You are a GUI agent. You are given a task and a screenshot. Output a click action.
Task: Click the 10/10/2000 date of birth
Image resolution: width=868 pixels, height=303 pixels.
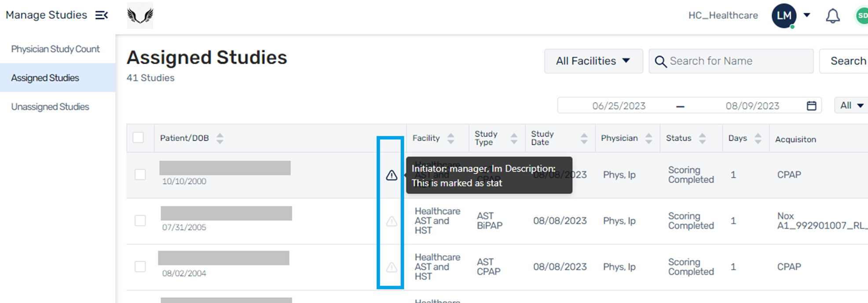(x=184, y=181)
